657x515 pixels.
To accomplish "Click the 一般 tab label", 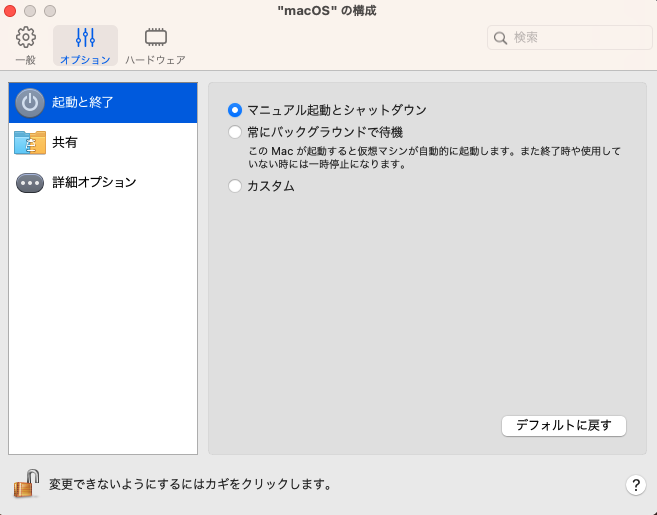I will coord(26,60).
